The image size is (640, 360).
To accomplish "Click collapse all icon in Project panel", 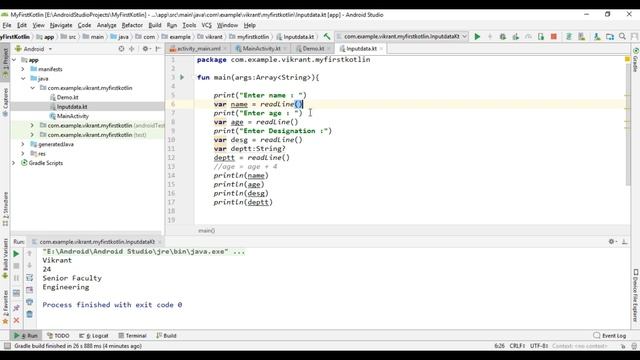I will [131, 49].
